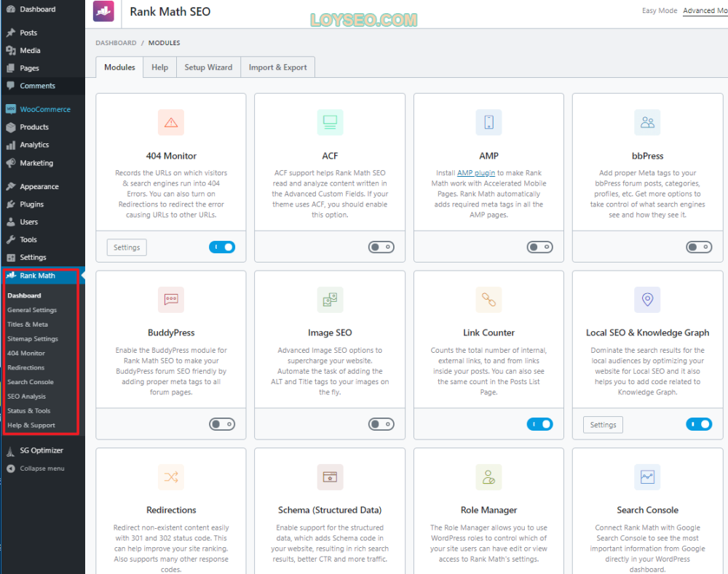Open Local SEO module Settings button

coord(603,425)
